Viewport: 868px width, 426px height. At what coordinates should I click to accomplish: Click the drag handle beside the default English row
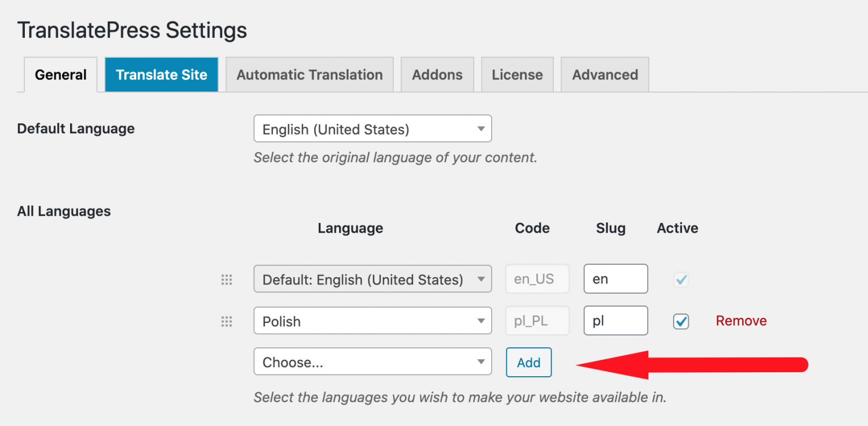point(227,279)
